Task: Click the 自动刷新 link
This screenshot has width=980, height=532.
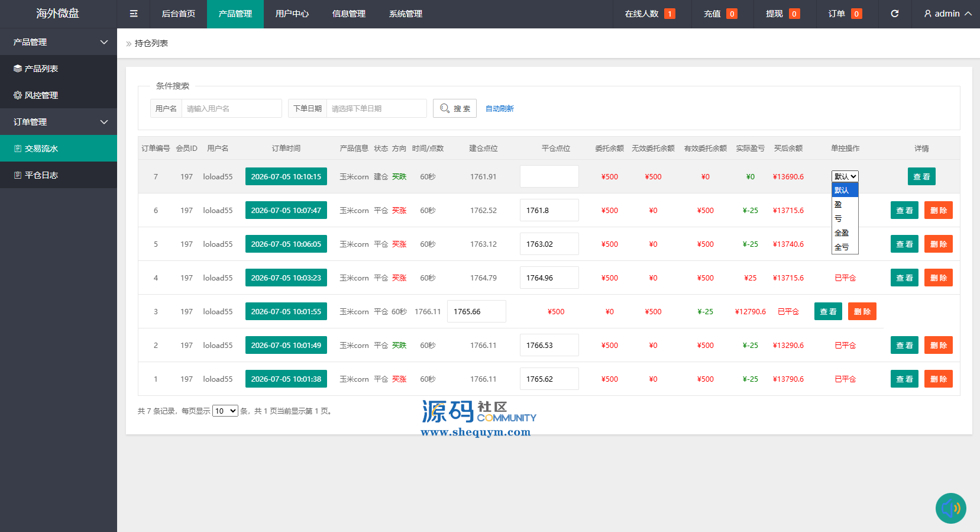Action: pyautogui.click(x=500, y=109)
